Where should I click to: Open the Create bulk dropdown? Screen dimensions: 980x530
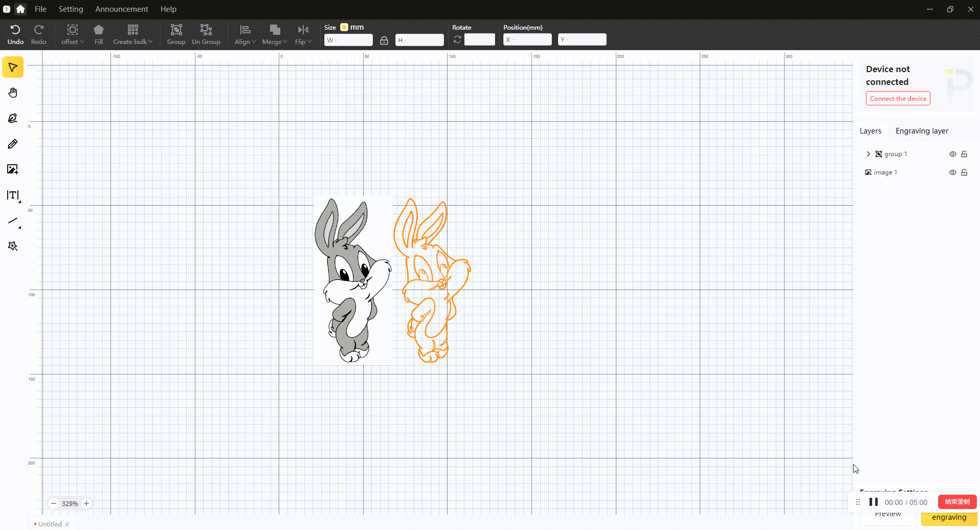click(x=133, y=34)
